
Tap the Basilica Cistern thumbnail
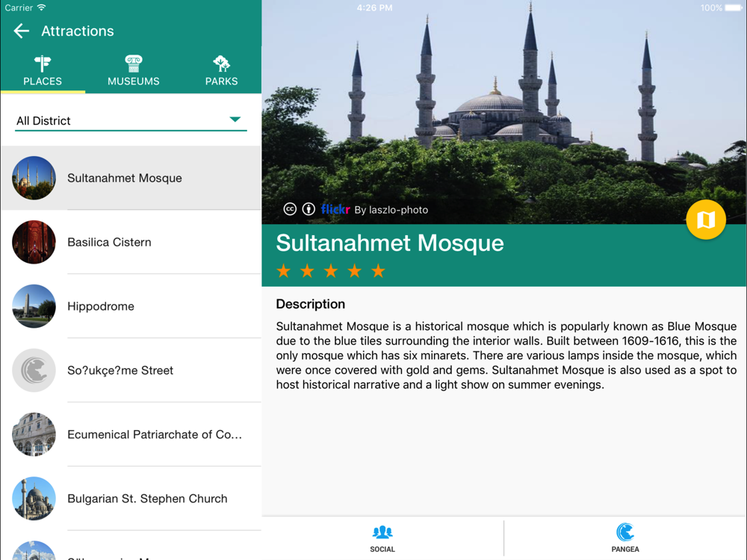pyautogui.click(x=34, y=242)
